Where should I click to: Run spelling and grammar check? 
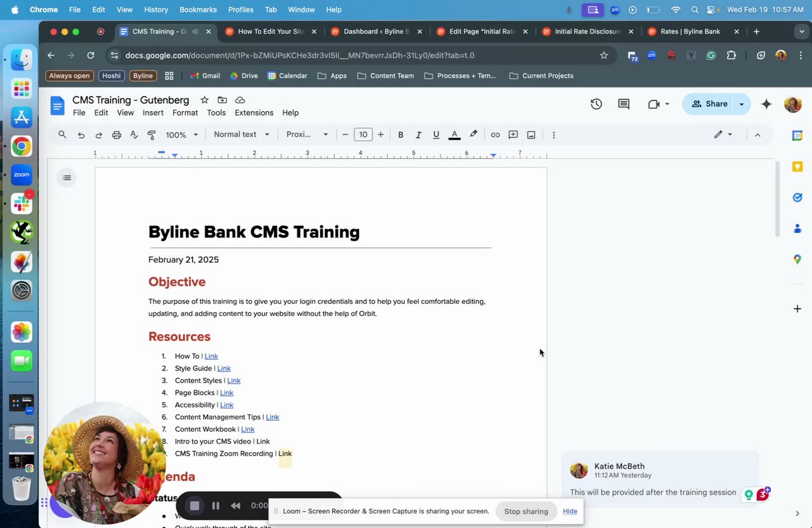coord(134,135)
